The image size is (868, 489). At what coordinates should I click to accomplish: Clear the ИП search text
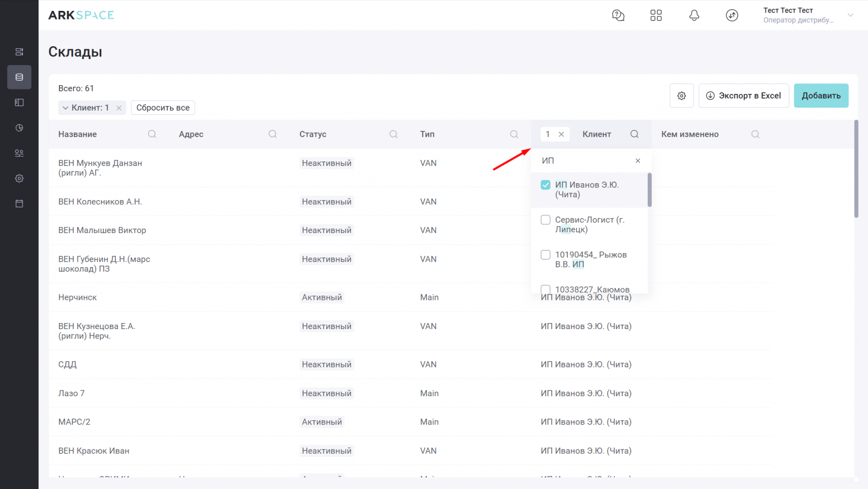[638, 160]
